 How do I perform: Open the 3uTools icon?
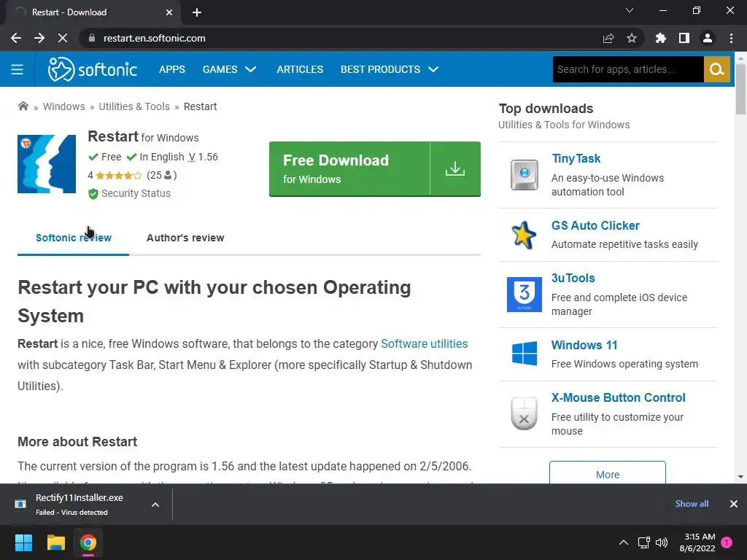click(524, 295)
